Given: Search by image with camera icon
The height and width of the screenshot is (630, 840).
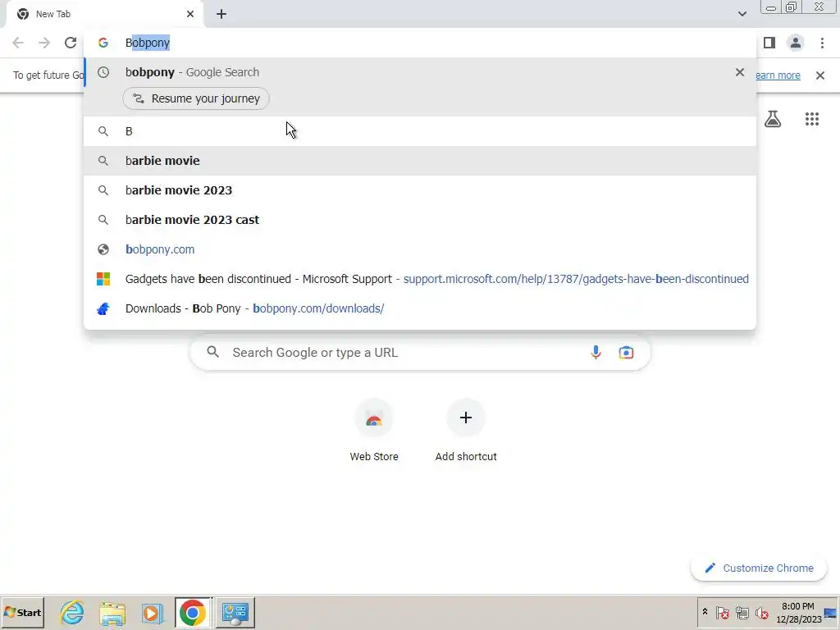Looking at the screenshot, I should [626, 353].
